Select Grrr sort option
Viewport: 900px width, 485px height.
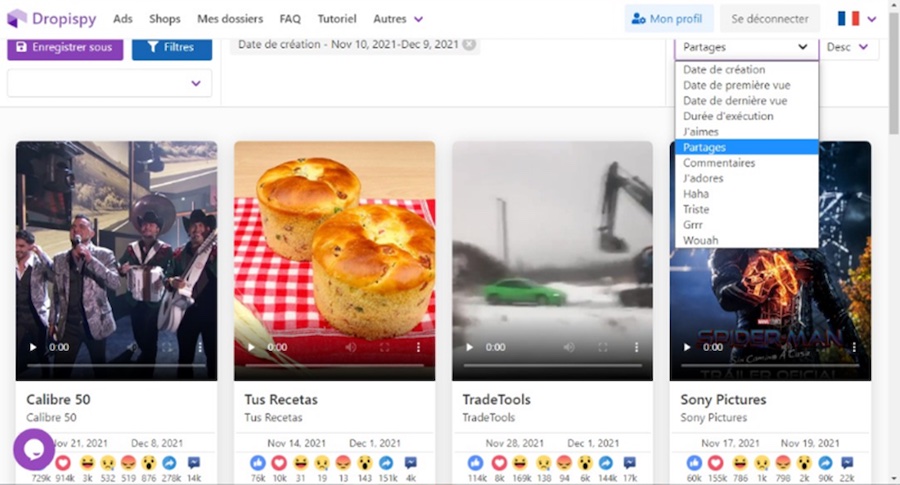pyautogui.click(x=746, y=224)
